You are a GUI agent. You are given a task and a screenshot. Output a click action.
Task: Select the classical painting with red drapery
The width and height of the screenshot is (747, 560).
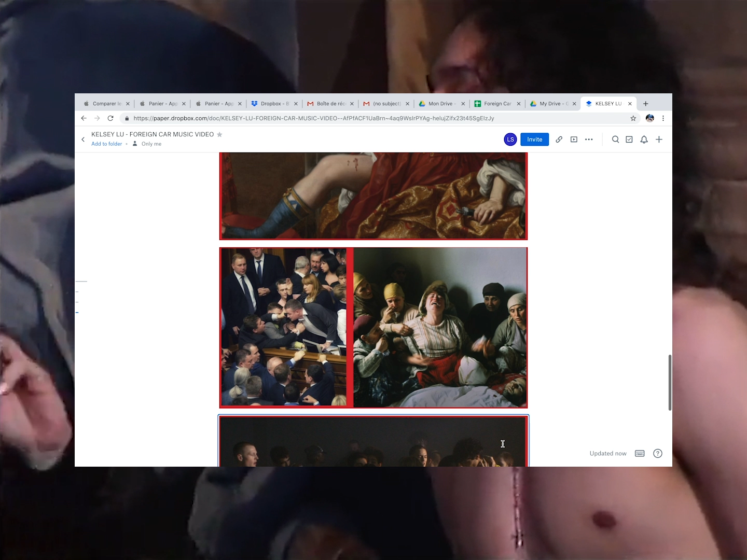[374, 196]
